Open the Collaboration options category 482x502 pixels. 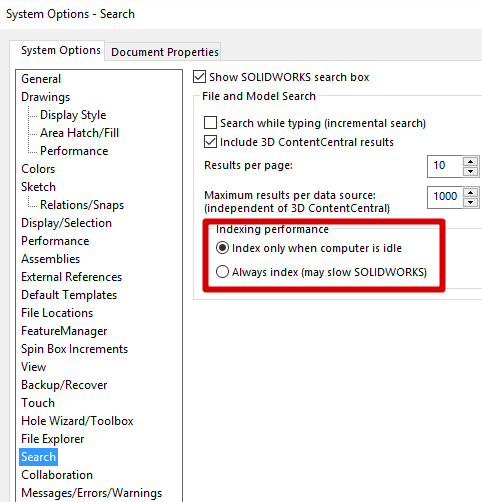(57, 475)
